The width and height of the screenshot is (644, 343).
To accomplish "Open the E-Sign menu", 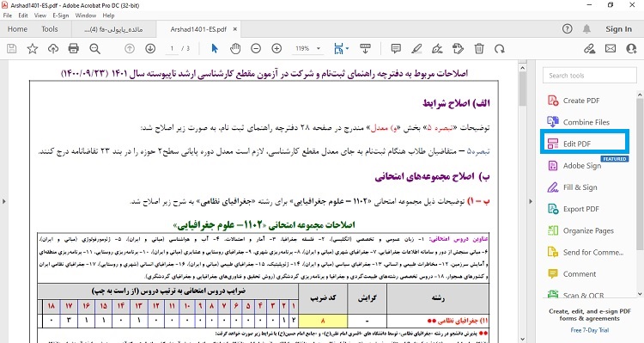I will [x=61, y=15].
